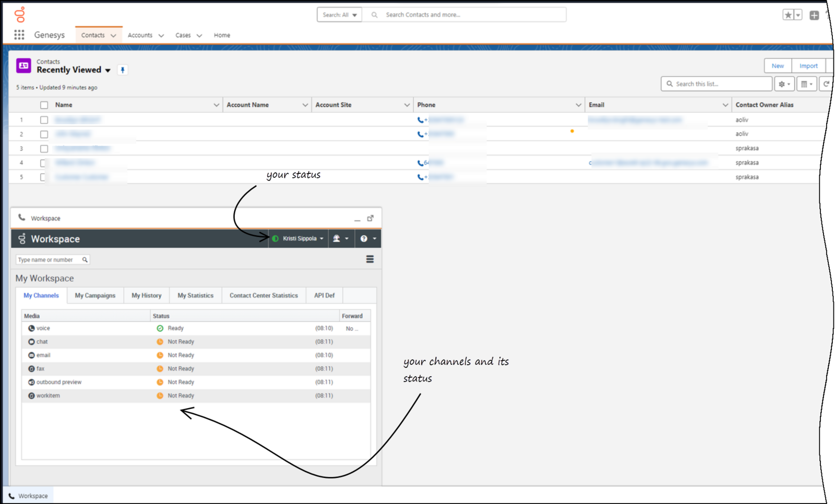Click the favorites star icon
This screenshot has width=835, height=504.
(x=788, y=15)
